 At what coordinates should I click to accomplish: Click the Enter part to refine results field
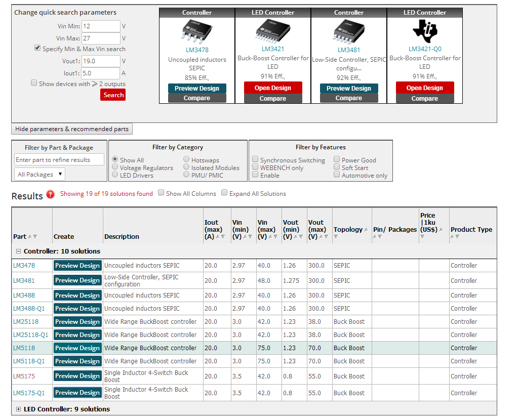pos(59,160)
